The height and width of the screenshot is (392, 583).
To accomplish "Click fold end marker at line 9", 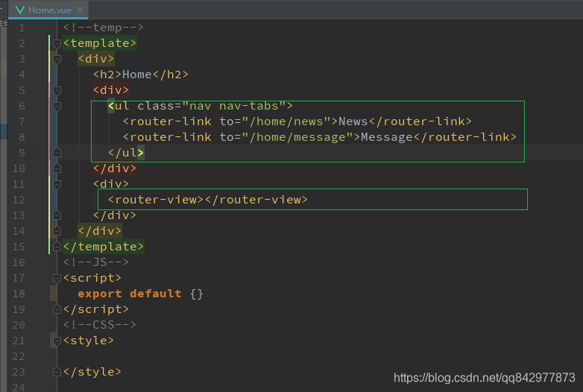I will pos(57,153).
